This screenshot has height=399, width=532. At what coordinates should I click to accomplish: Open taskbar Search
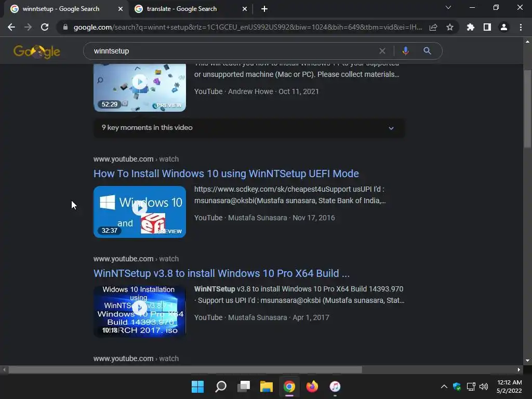[221, 387]
